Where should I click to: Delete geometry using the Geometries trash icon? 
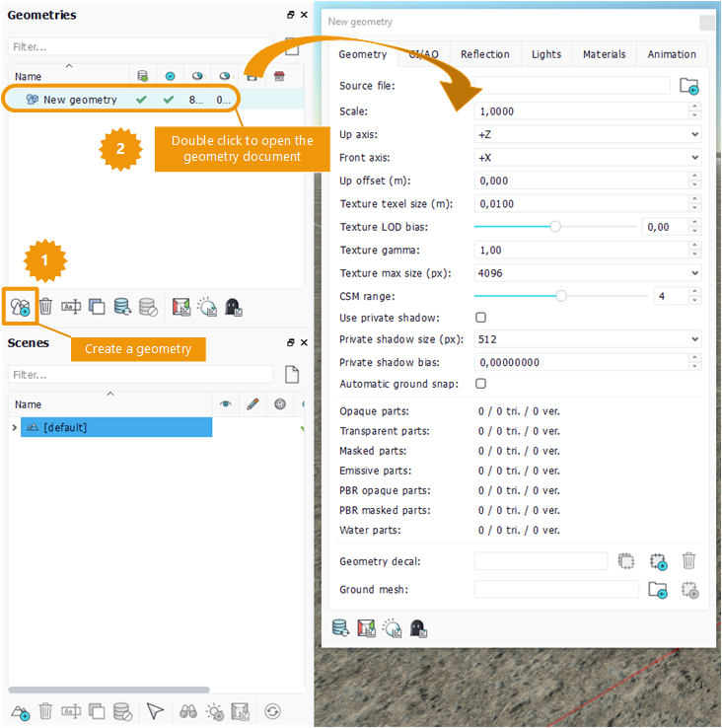click(x=45, y=307)
